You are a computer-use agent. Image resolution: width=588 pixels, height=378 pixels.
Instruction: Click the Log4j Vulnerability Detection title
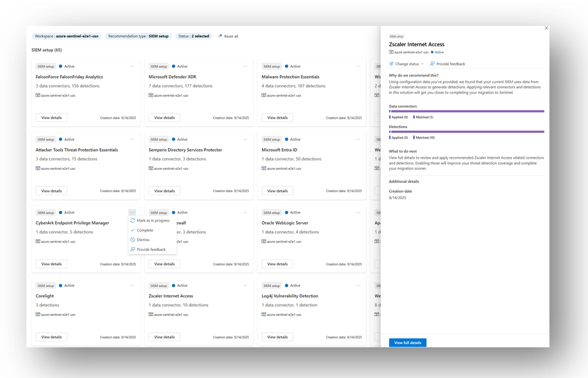[290, 296]
